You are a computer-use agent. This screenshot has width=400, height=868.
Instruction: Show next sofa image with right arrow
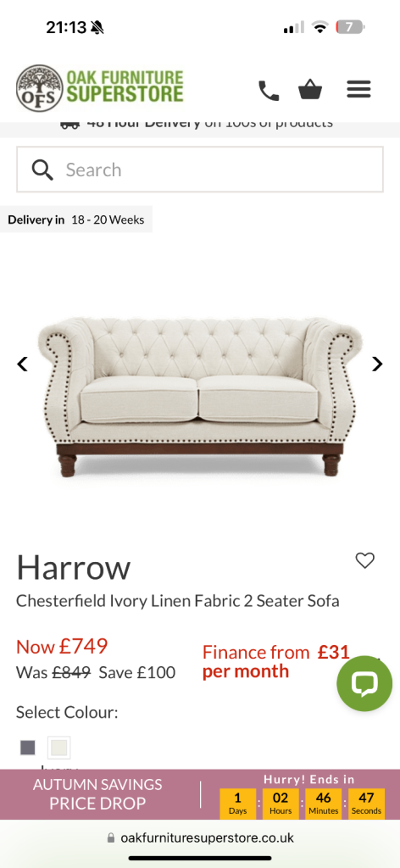tap(377, 364)
